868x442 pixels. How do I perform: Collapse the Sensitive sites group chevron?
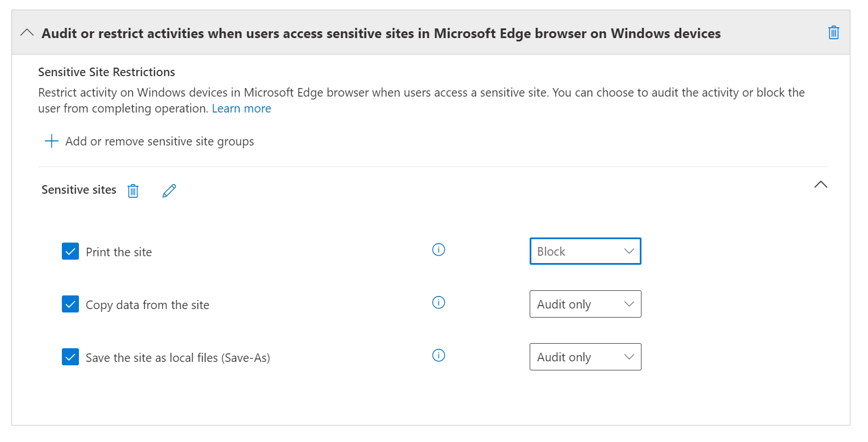(820, 184)
